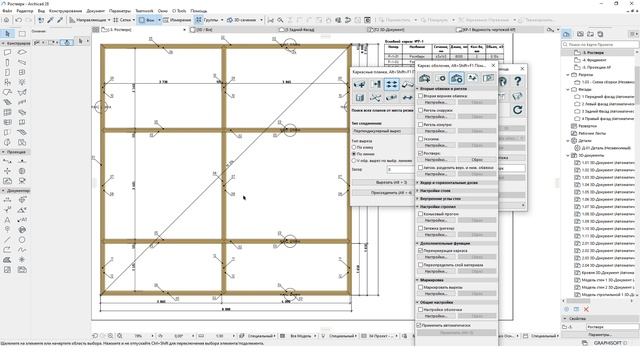Select the Arrow tool in the toolbox

[7, 33]
